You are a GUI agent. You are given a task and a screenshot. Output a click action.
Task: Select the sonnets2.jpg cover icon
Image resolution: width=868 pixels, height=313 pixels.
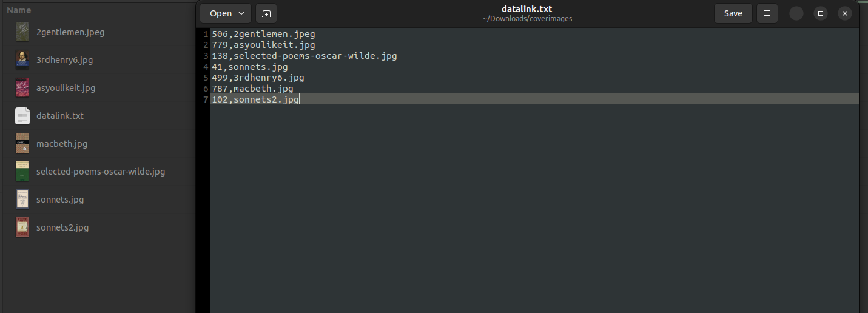(x=22, y=227)
